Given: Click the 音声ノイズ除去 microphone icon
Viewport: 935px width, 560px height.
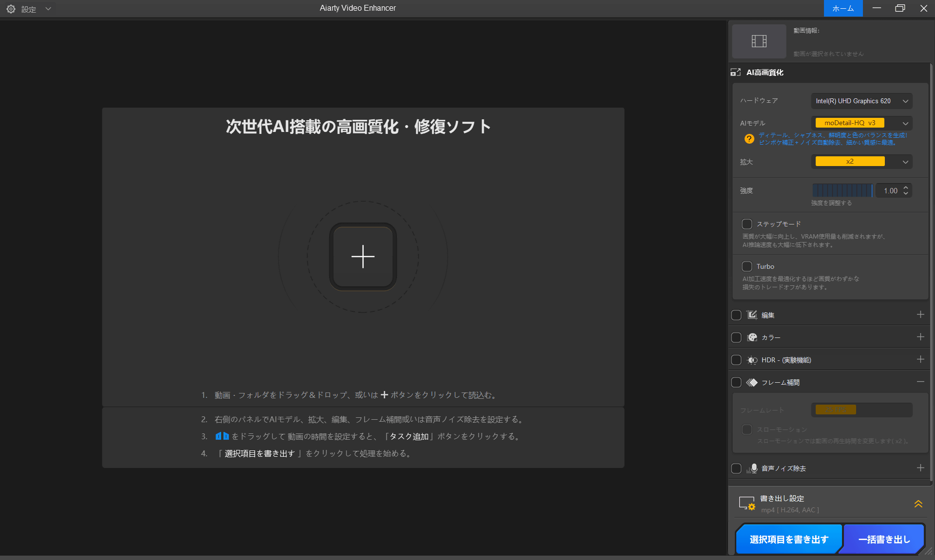Looking at the screenshot, I should pyautogui.click(x=752, y=468).
